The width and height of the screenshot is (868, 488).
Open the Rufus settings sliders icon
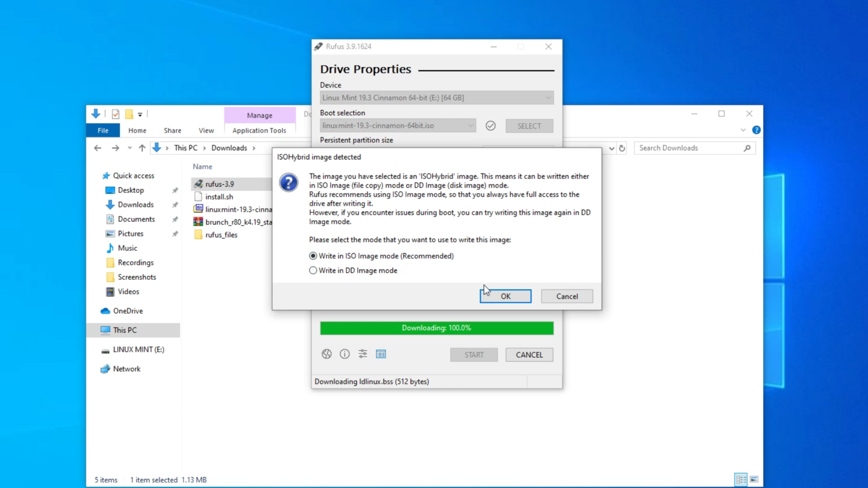(x=363, y=354)
